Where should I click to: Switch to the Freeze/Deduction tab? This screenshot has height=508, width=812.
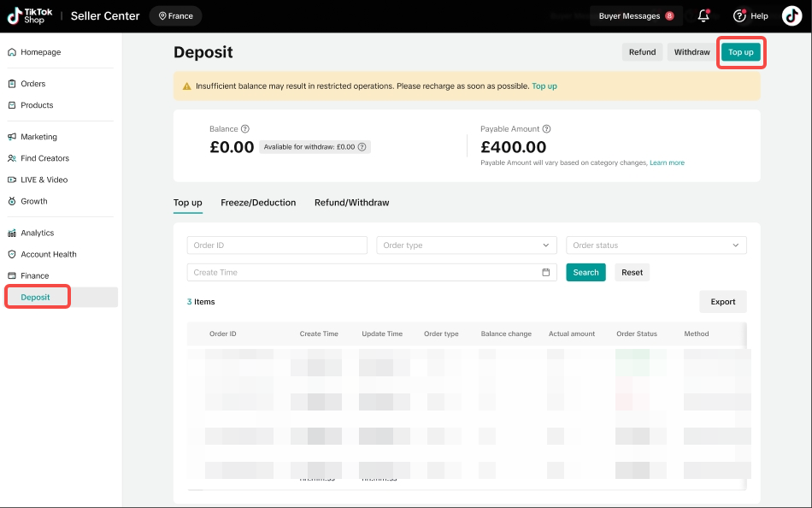pos(258,203)
